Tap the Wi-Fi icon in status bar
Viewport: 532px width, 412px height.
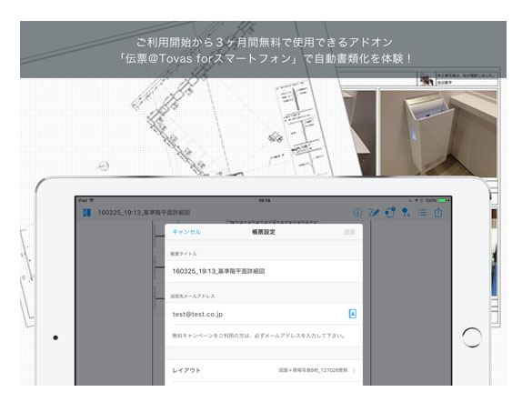91,201
